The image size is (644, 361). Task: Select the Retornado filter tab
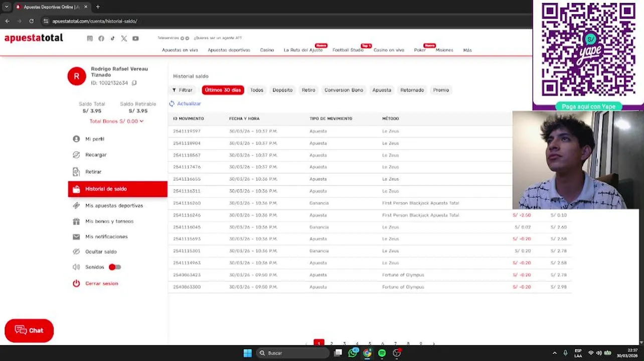point(412,90)
